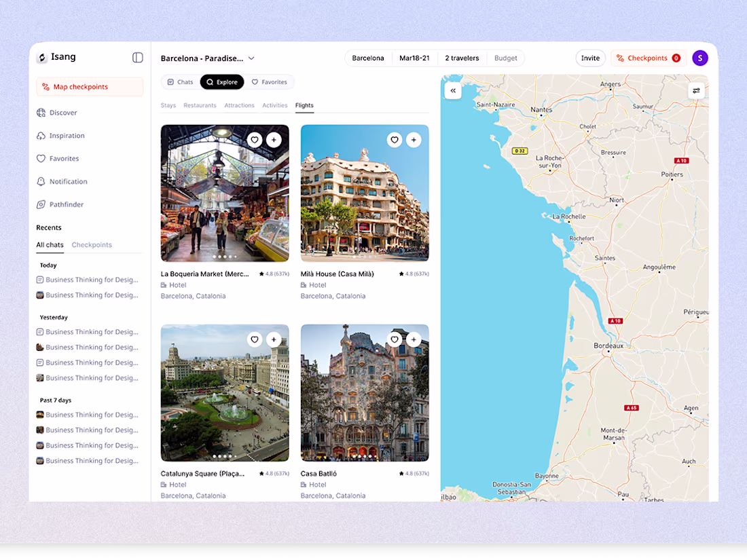
Task: Switch to Checkpoints tab under Recents
Action: pyautogui.click(x=92, y=245)
